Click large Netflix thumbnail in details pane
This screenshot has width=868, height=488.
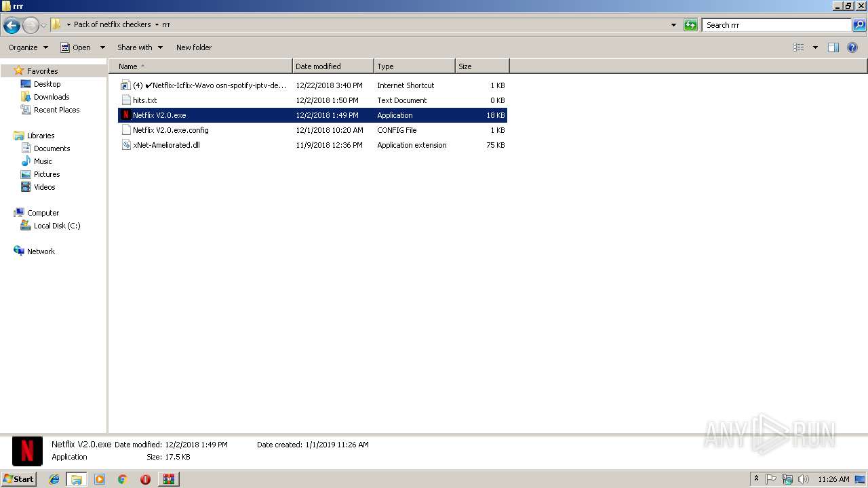[27, 451]
